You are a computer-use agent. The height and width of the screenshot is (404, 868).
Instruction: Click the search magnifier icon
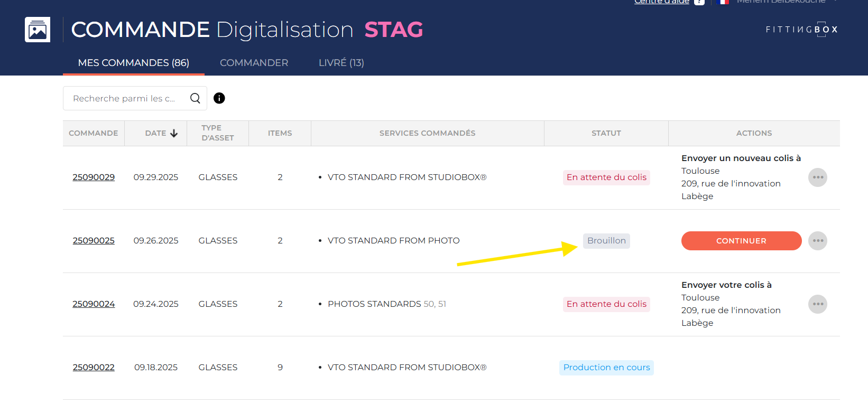coord(195,98)
